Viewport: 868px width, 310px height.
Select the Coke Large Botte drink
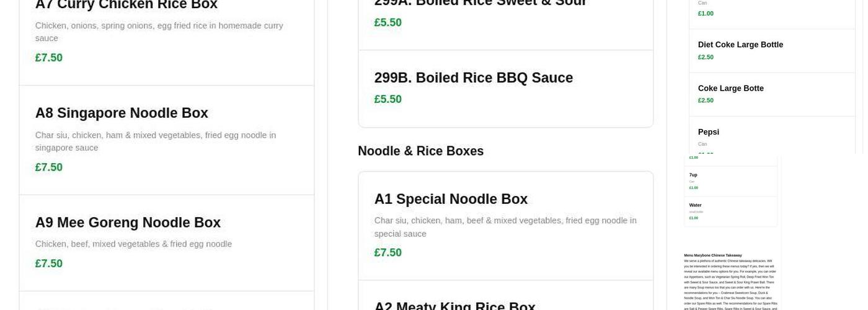(730, 89)
